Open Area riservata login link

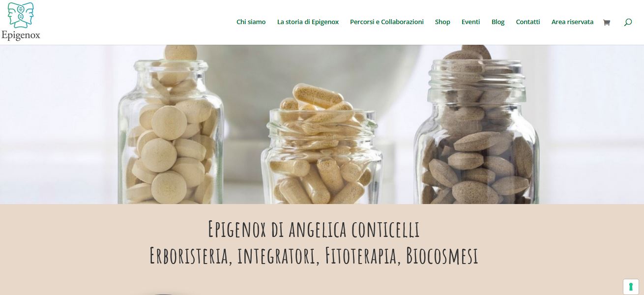[572, 22]
